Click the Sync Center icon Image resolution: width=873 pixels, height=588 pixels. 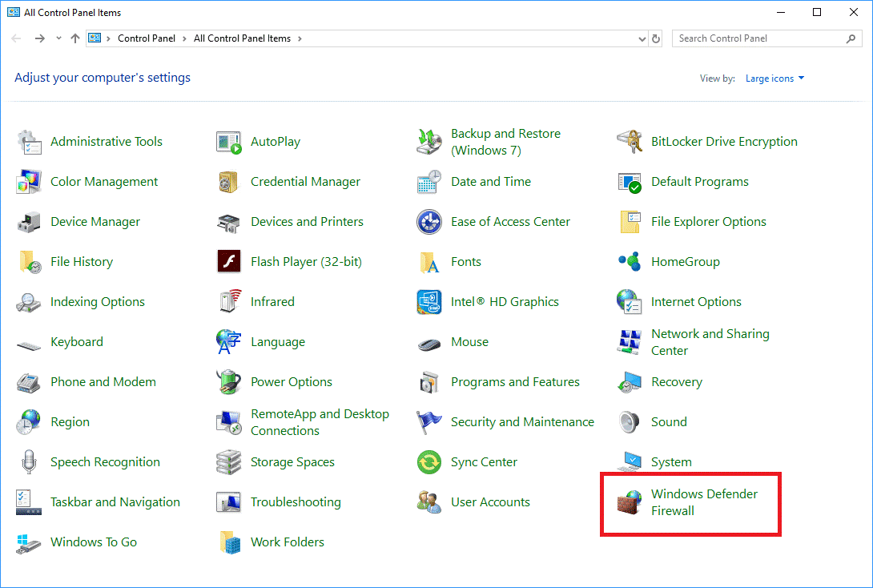pyautogui.click(x=429, y=462)
